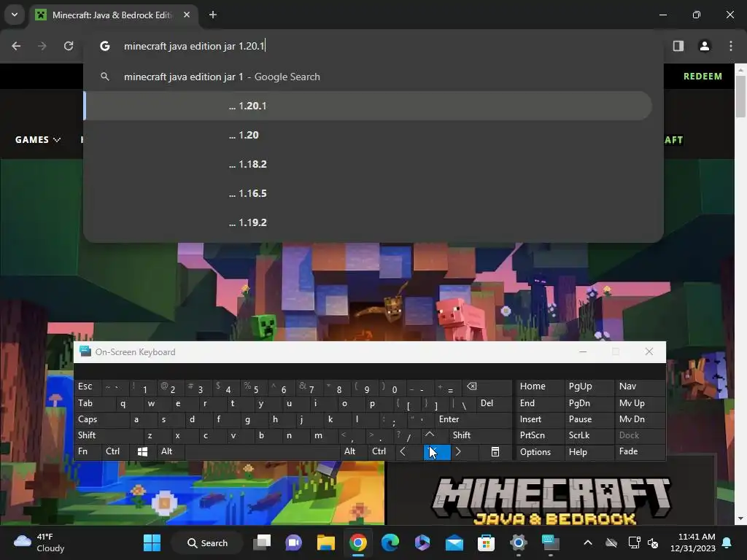Toggle right Shift key on on-screen keyboard
Image resolution: width=747 pixels, height=560 pixels.
click(x=481, y=435)
